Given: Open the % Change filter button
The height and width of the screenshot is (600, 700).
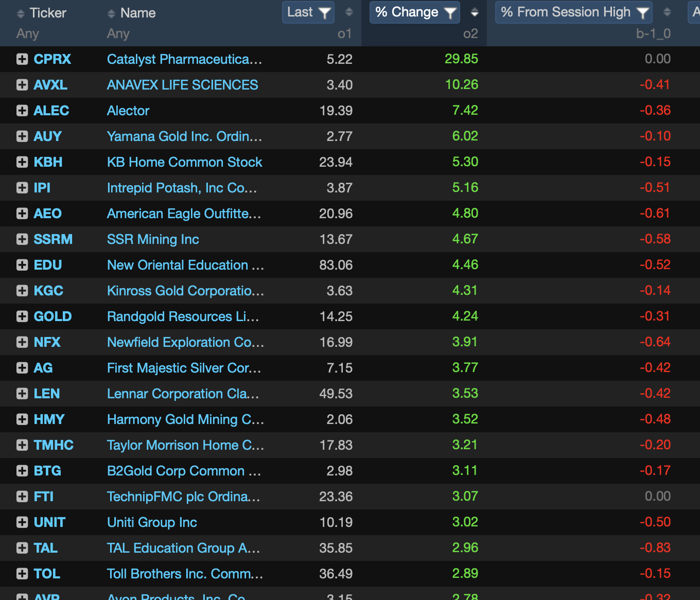Looking at the screenshot, I should point(415,12).
